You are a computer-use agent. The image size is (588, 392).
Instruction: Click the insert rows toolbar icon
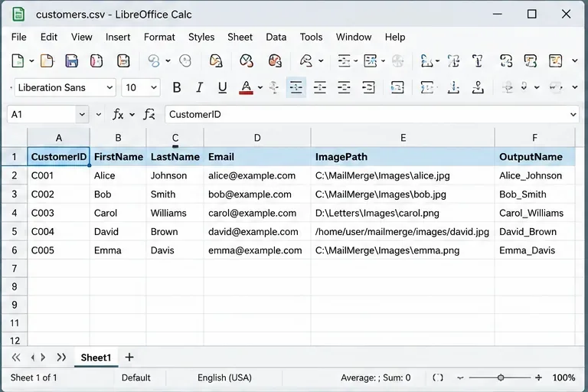coord(344,60)
